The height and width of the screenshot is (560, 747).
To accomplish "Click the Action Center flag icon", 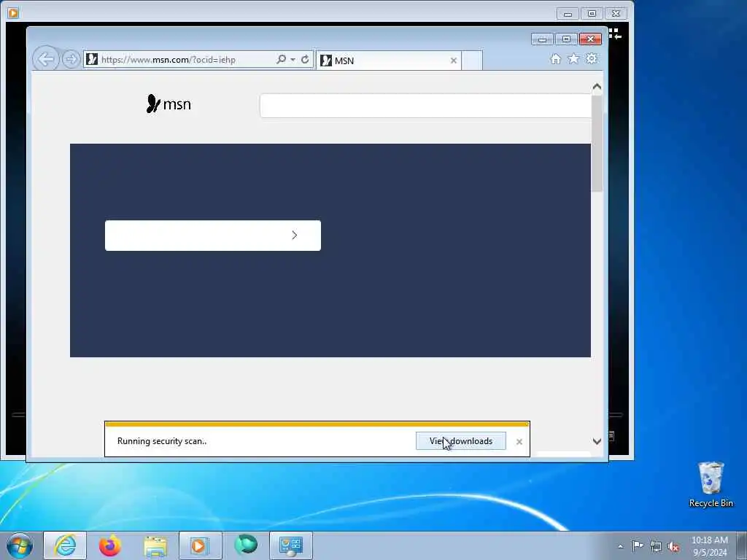I will pos(638,545).
